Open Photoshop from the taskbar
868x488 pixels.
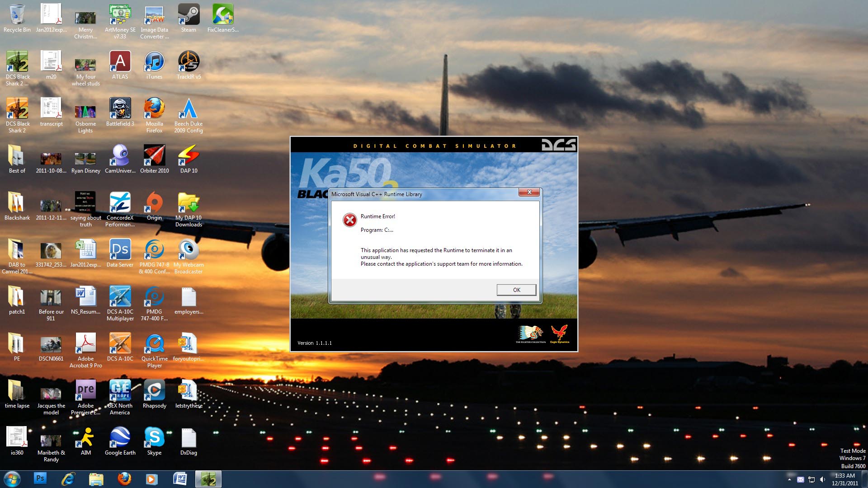tap(40, 479)
